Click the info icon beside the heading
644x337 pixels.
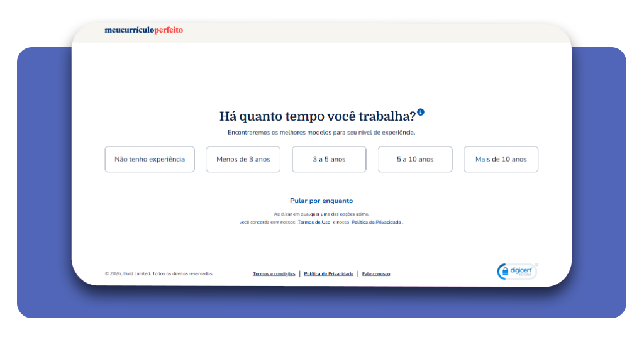(x=421, y=112)
